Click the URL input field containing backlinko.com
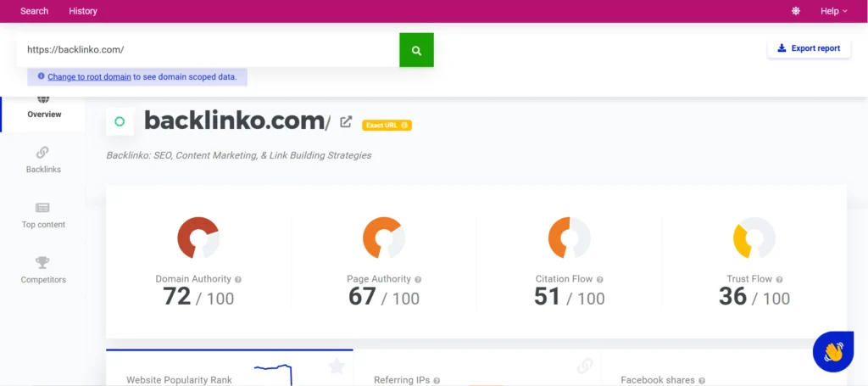The height and width of the screenshot is (386, 868). 208,50
